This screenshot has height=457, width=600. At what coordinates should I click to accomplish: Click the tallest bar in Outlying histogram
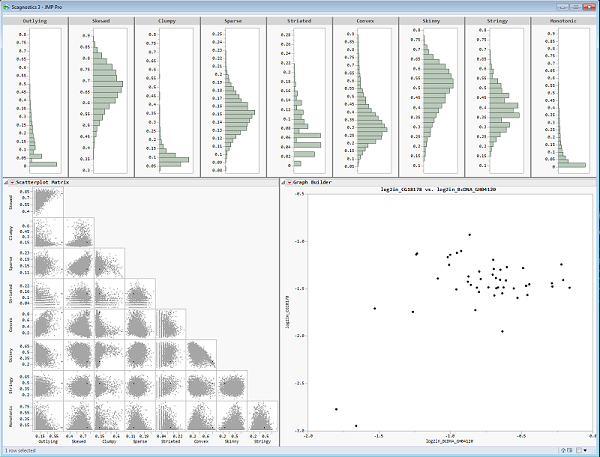point(42,164)
